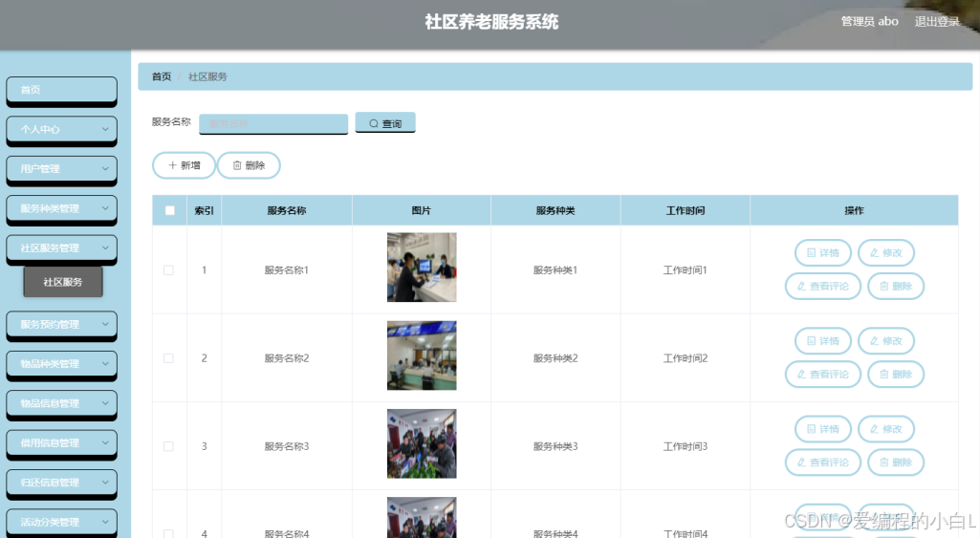Toggle the select-all checkbox in table header
Screen dimensions: 980x538
point(169,210)
